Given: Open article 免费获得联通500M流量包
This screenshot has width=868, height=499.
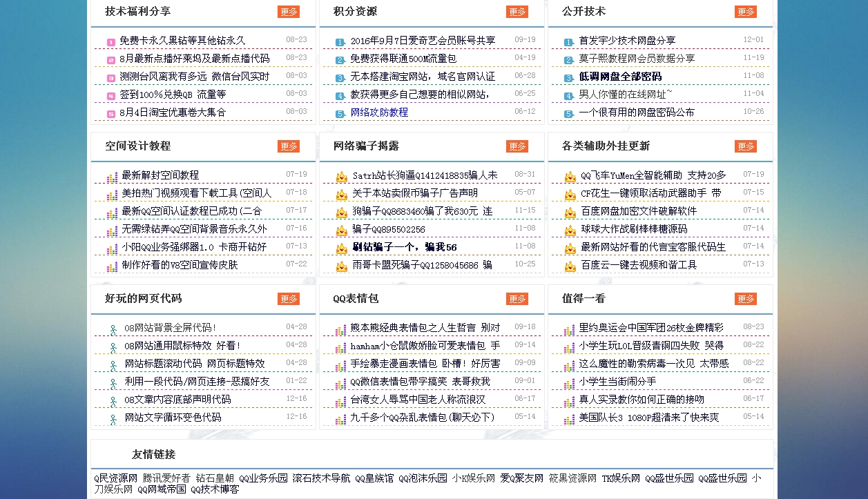Looking at the screenshot, I should pos(403,59).
